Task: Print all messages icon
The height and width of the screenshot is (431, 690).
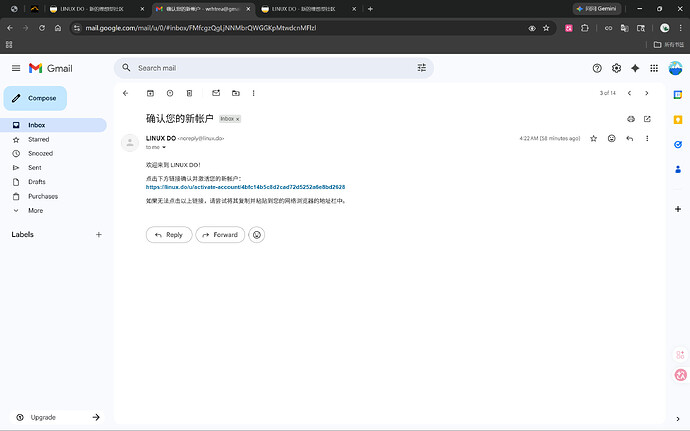Action: tap(631, 119)
